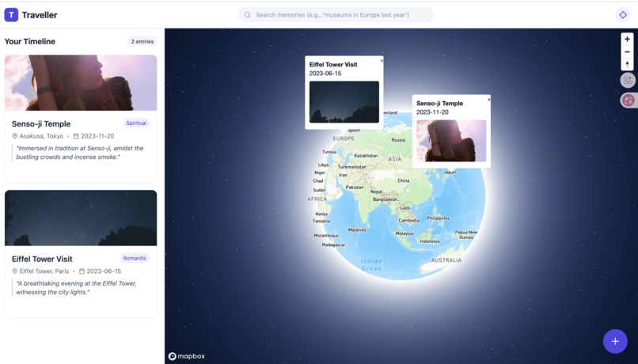This screenshot has height=364, width=638.
Task: Click the Eiffel Tower Visit card photo
Action: coord(81,218)
